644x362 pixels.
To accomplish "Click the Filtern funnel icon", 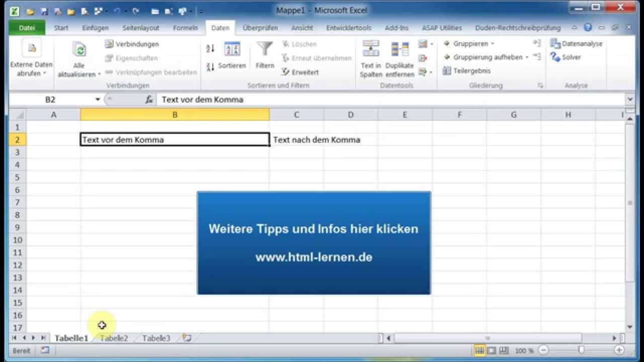I will point(265,49).
